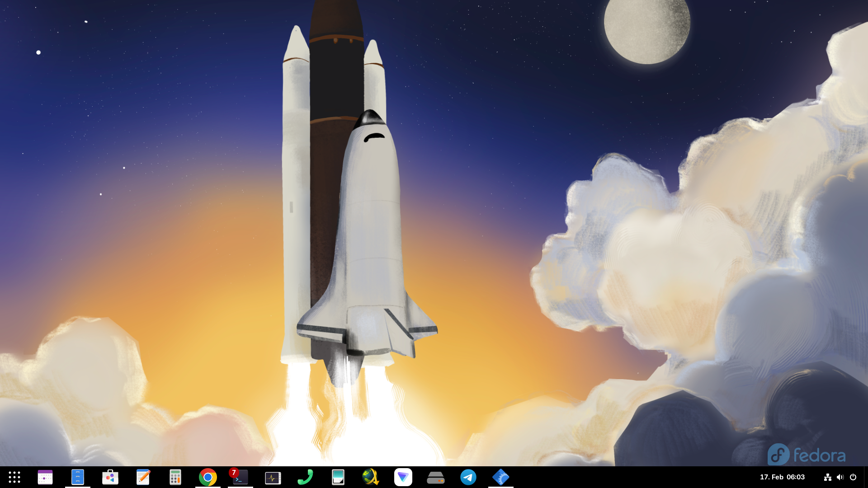
Task: Open the network settings indicator
Action: [x=828, y=477]
